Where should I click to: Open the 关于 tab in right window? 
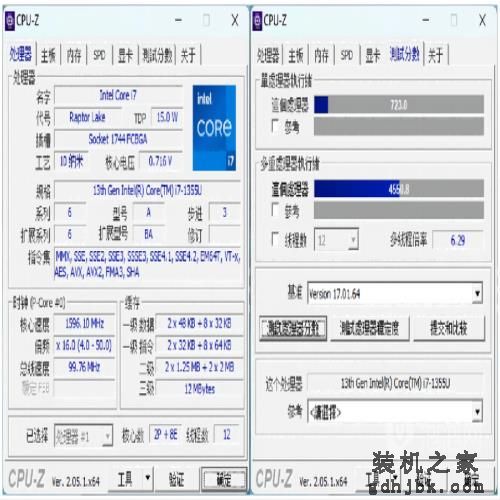tap(435, 55)
